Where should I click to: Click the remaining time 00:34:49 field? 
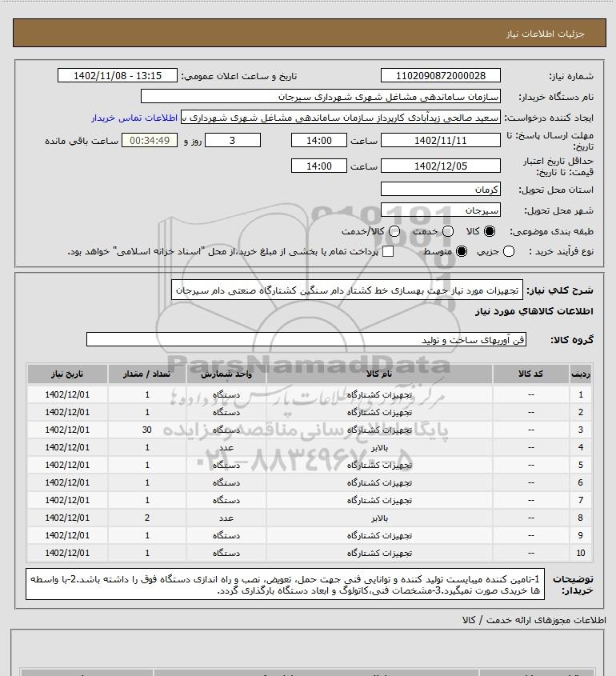[x=150, y=141]
